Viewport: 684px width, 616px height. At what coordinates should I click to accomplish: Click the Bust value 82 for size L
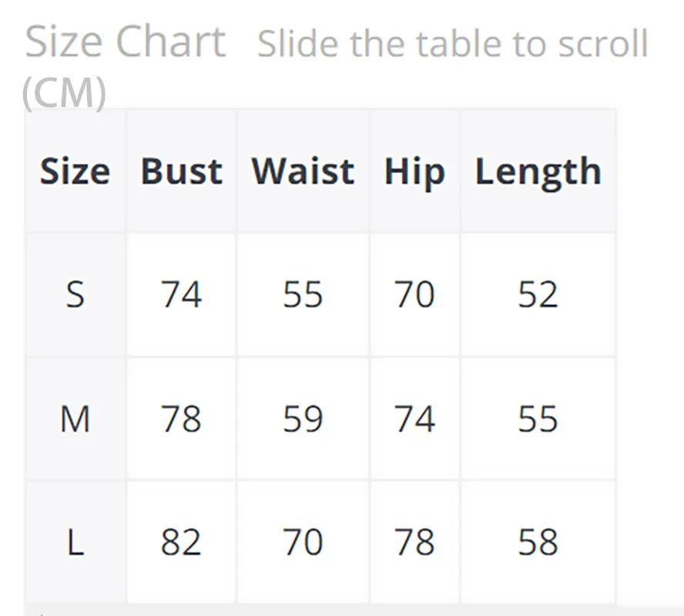pyautogui.click(x=181, y=542)
